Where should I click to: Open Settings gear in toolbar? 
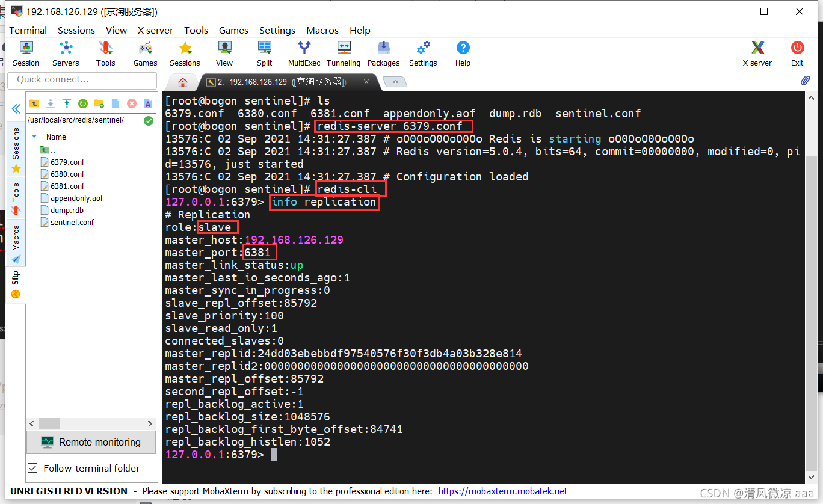pos(423,54)
